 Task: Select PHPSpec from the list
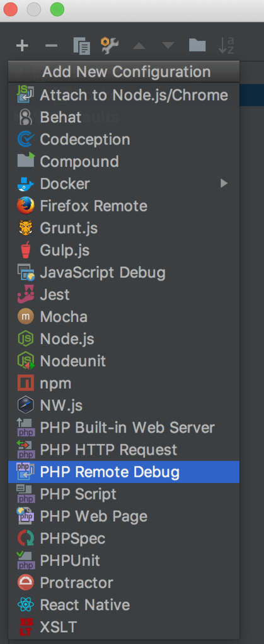coord(123,538)
